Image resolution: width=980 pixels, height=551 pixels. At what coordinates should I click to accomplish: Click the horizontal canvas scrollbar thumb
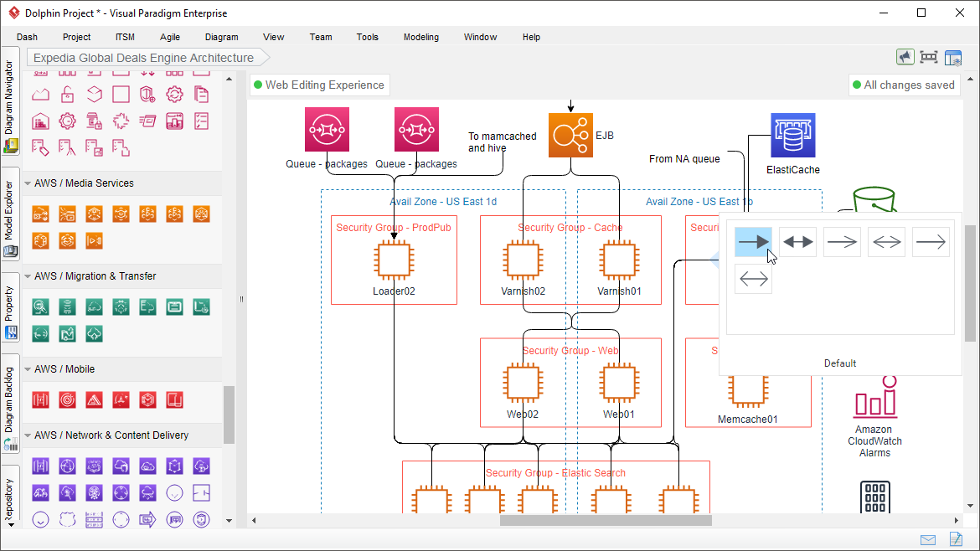(606, 520)
